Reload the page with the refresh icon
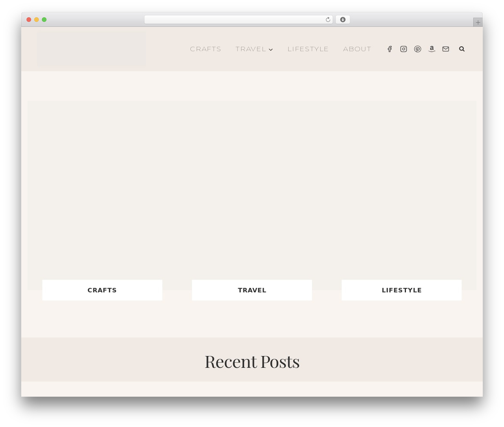Image resolution: width=504 pixels, height=427 pixels. (328, 20)
